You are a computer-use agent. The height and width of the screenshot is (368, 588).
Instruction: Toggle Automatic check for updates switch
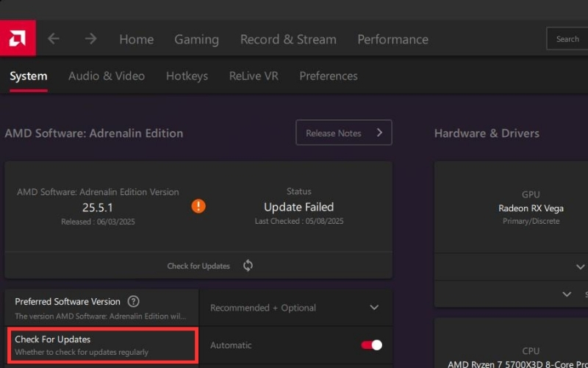[x=371, y=344]
